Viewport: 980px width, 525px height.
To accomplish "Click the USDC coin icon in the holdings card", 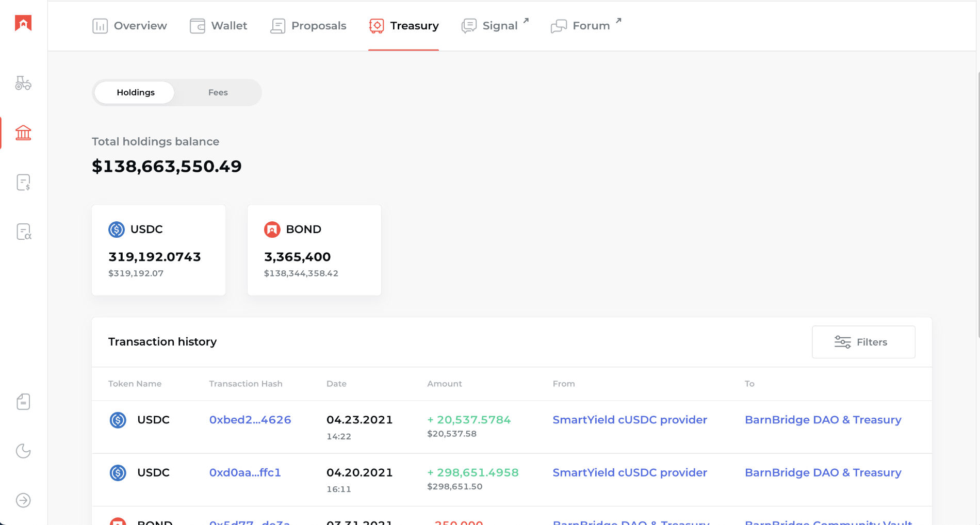I will coord(117,229).
